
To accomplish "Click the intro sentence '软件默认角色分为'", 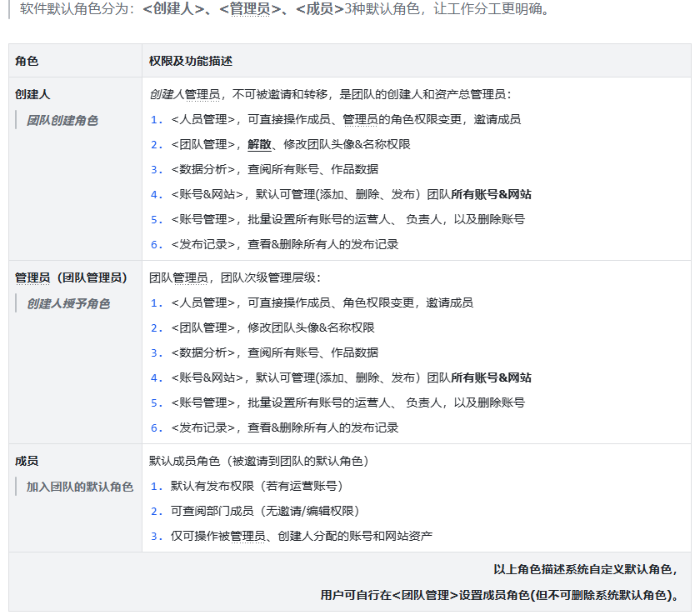I will tap(285, 8).
